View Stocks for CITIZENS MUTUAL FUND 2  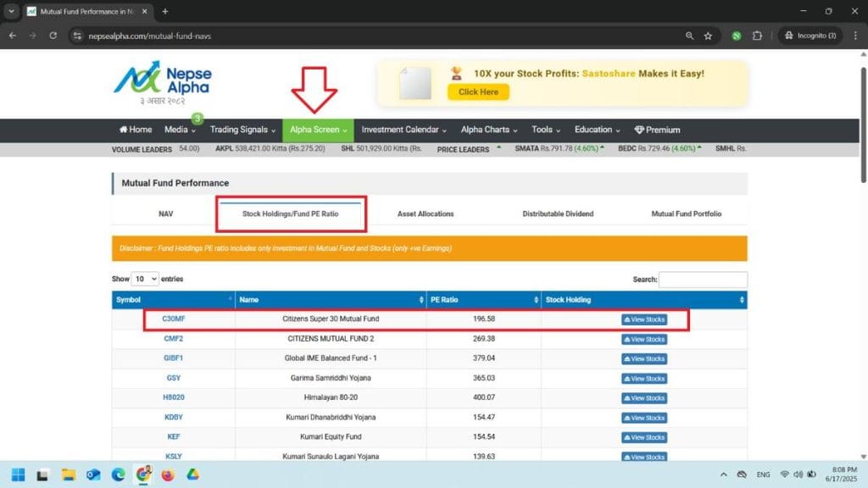point(644,339)
